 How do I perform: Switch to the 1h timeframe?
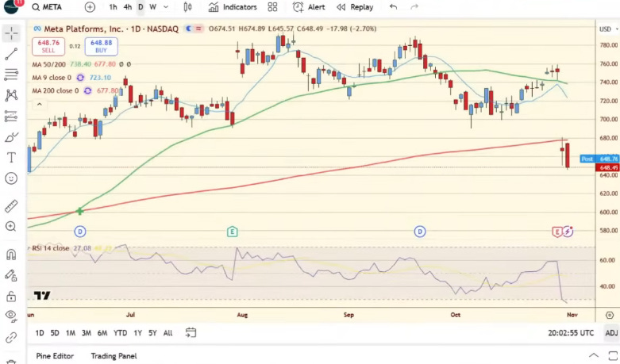(113, 7)
